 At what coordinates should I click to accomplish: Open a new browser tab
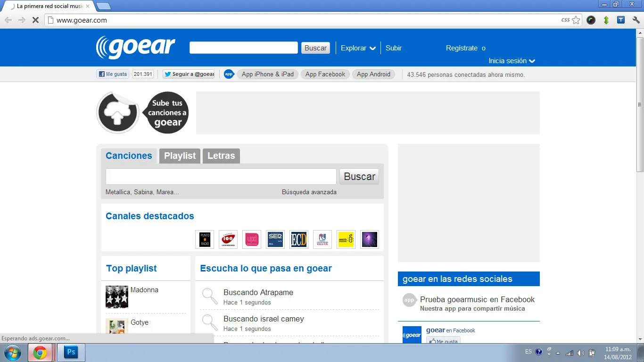[103, 7]
